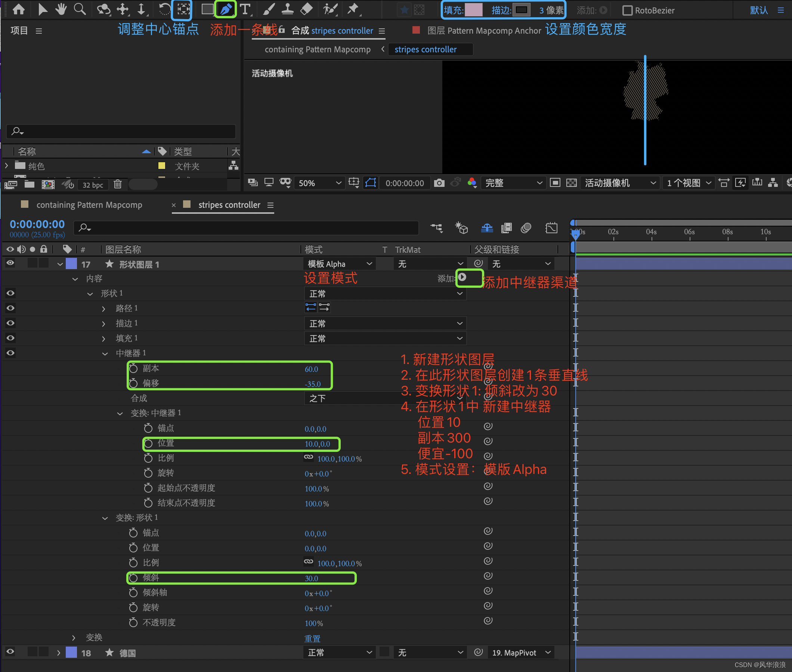Click the 重置 transform reset link
Screen dimensions: 792x672
pyautogui.click(x=312, y=638)
